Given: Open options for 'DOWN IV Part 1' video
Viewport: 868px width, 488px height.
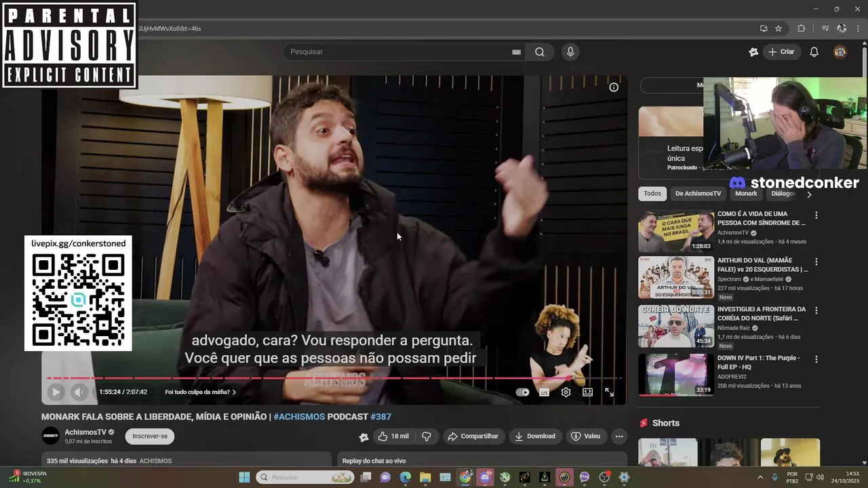Looking at the screenshot, I should tap(816, 359).
